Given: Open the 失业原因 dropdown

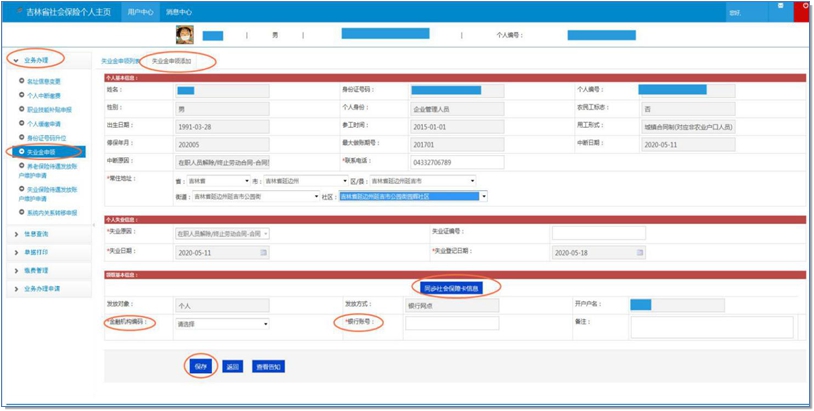Looking at the screenshot, I should [x=222, y=233].
